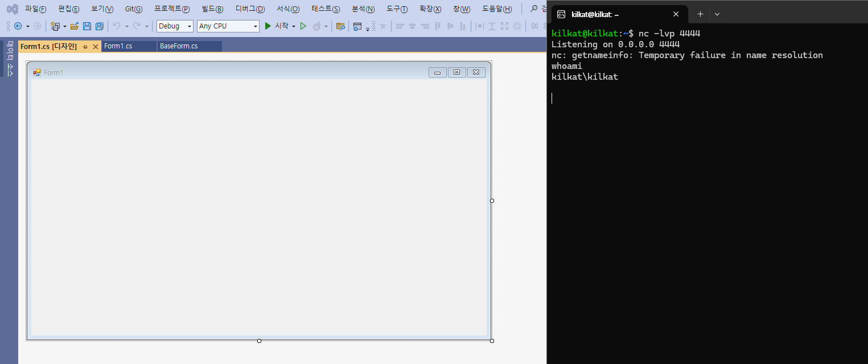Open the 데이터 소스 side panel tab
Image resolution: width=868 pixels, height=364 pixels.
(x=10, y=59)
